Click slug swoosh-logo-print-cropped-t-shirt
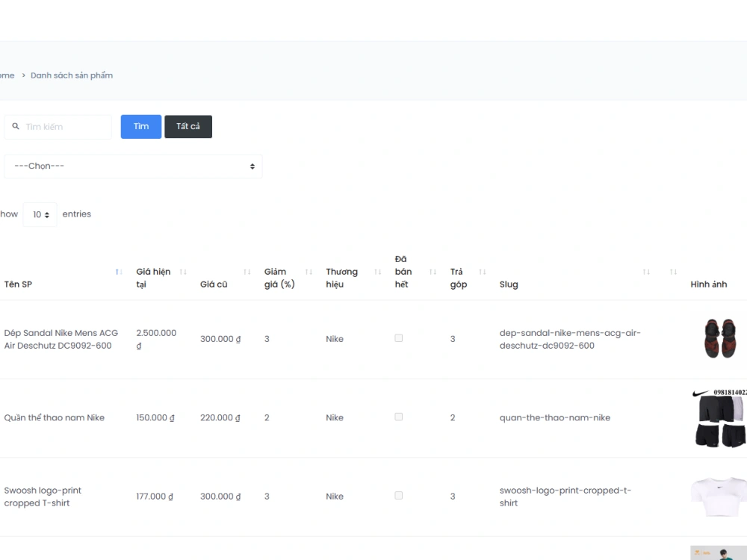 pos(565,497)
